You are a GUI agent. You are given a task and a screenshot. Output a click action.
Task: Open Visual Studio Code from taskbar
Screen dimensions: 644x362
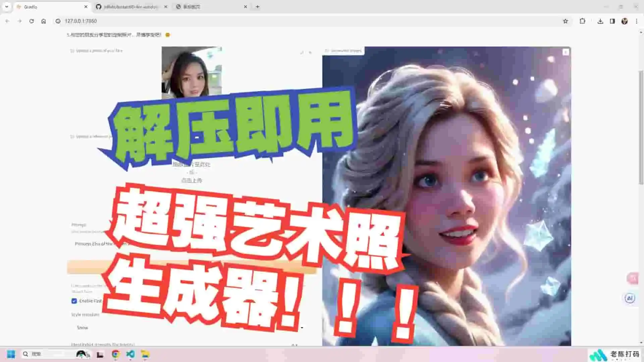click(130, 354)
